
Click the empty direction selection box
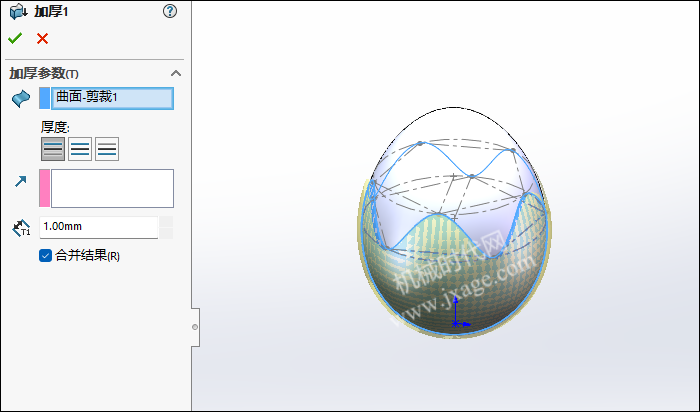tap(112, 188)
